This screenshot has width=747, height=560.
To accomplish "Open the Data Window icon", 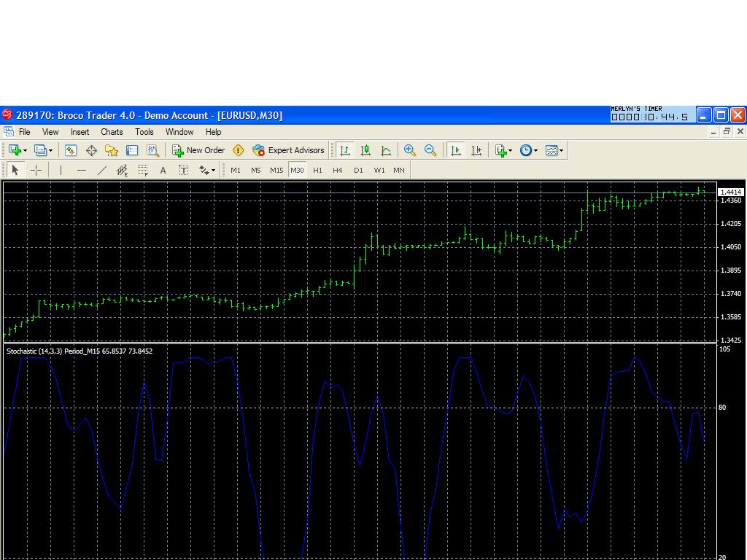I will 91,150.
